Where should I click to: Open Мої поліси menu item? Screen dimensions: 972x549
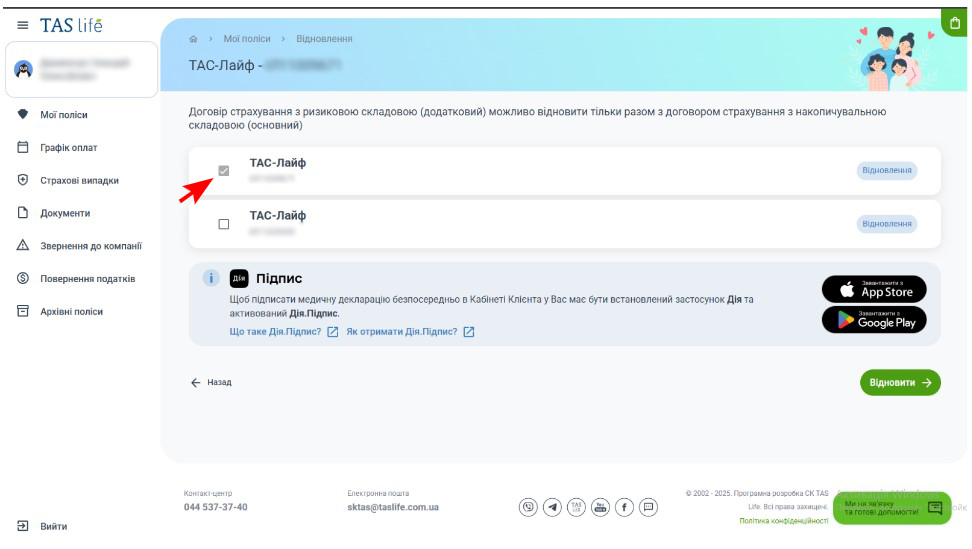(x=64, y=115)
